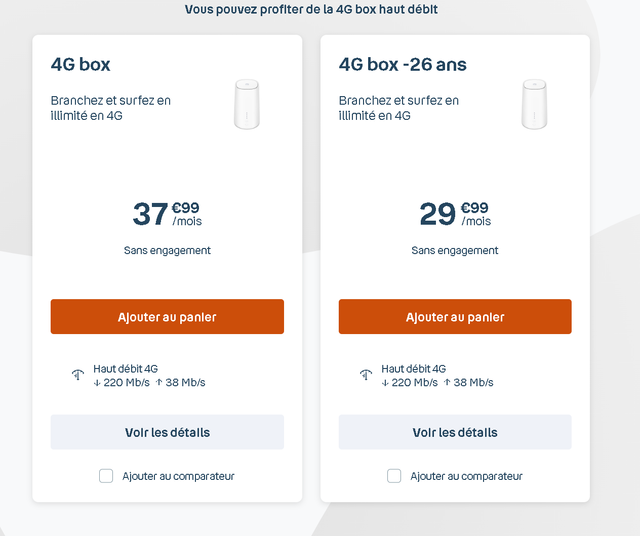This screenshot has width=640, height=536.
Task: Click the antenna signal icon in the 4G box -26 ans card
Action: (366, 375)
